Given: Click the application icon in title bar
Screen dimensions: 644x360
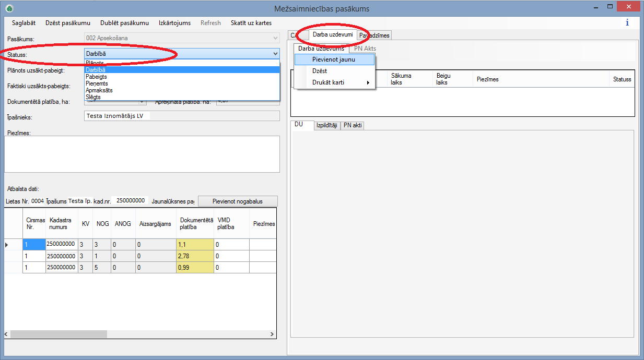Looking at the screenshot, I should [9, 8].
